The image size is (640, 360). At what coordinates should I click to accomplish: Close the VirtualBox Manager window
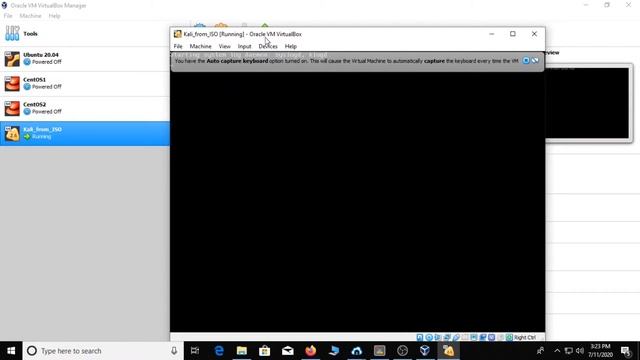tap(629, 5)
